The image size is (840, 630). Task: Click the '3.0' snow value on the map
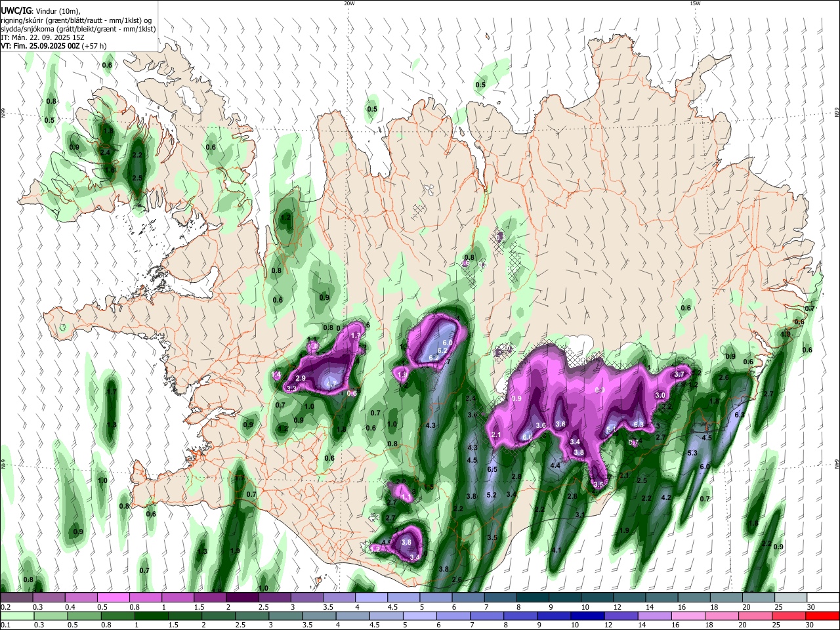[x=660, y=395]
